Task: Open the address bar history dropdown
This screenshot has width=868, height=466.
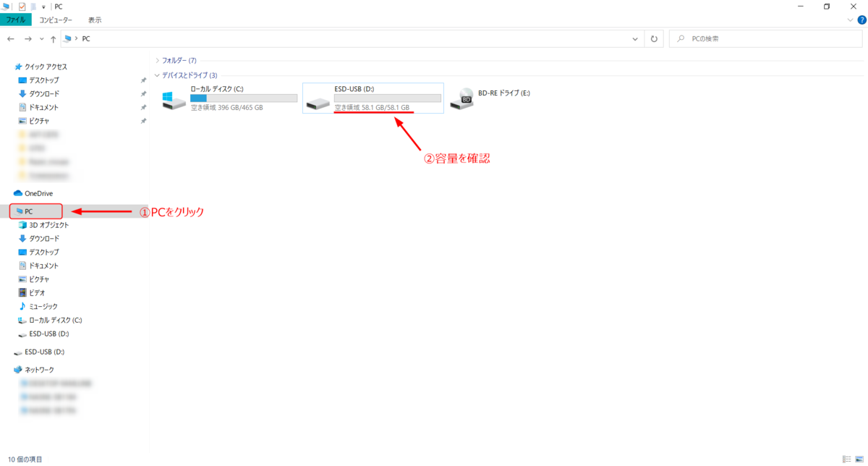Action: tap(635, 38)
